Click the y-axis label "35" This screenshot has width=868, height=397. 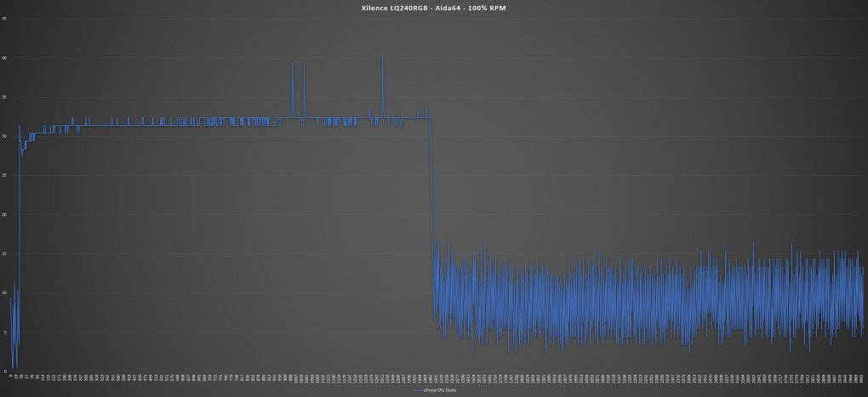pyautogui.click(x=4, y=97)
